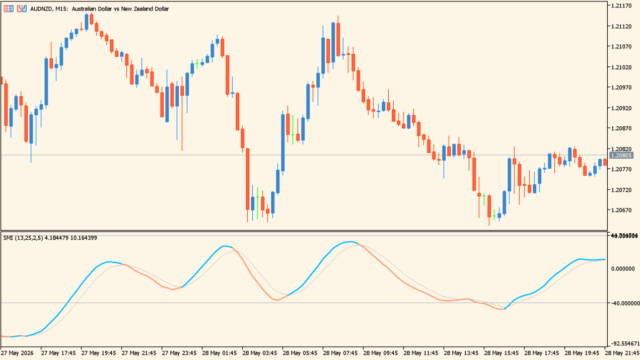This screenshot has width=640, height=360.
Task: Click the 1.20670 price scale label
Action: 621,211
